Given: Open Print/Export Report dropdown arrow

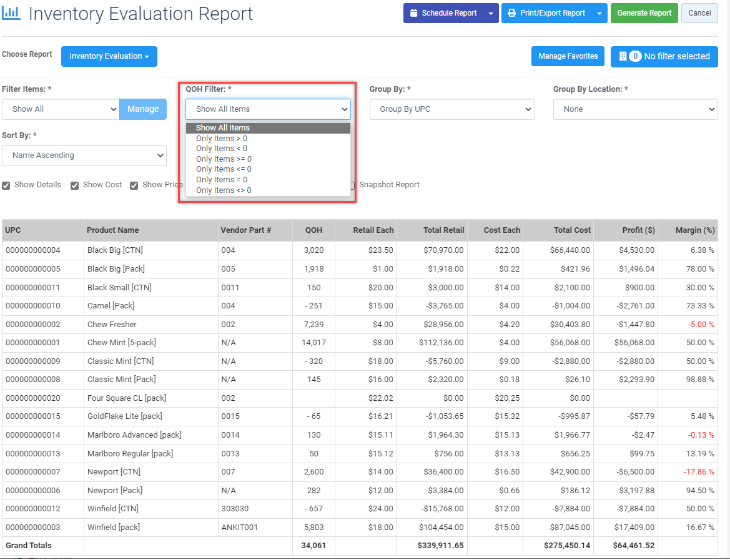Looking at the screenshot, I should pos(599,13).
